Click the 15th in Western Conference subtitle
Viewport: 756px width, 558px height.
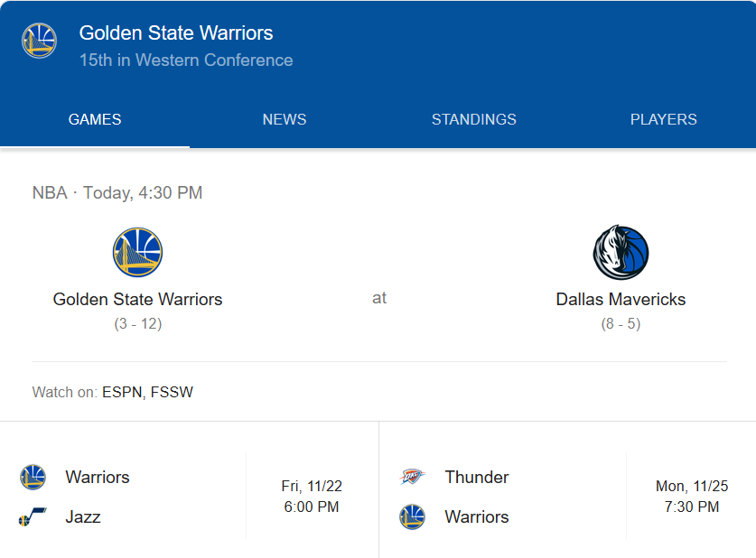coord(186,60)
